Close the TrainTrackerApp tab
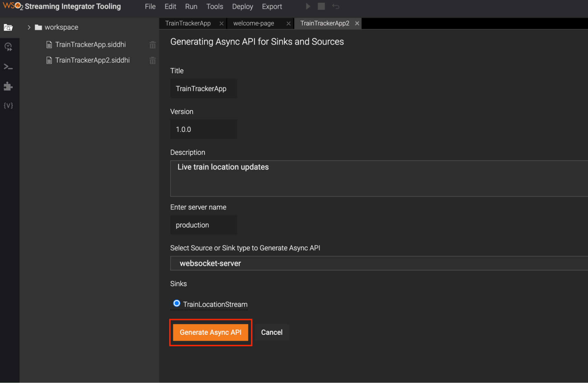Viewport: 588px width, 383px height. coord(221,24)
